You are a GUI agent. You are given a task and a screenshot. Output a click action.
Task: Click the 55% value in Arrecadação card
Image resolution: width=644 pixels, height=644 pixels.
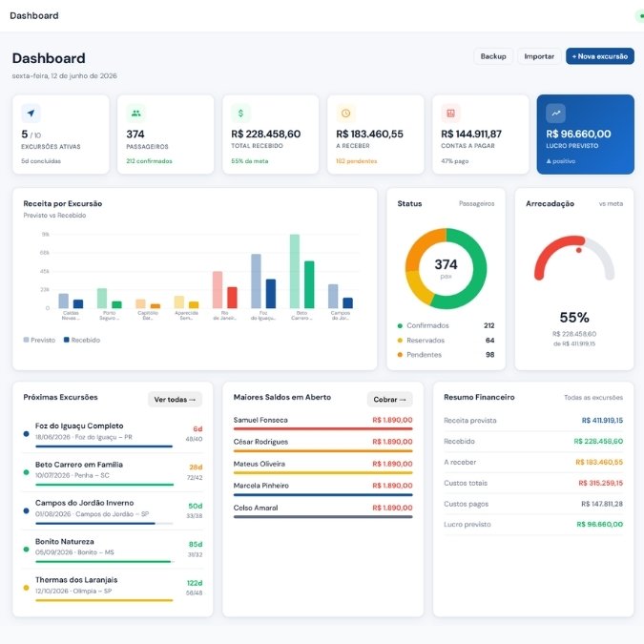pyautogui.click(x=574, y=318)
